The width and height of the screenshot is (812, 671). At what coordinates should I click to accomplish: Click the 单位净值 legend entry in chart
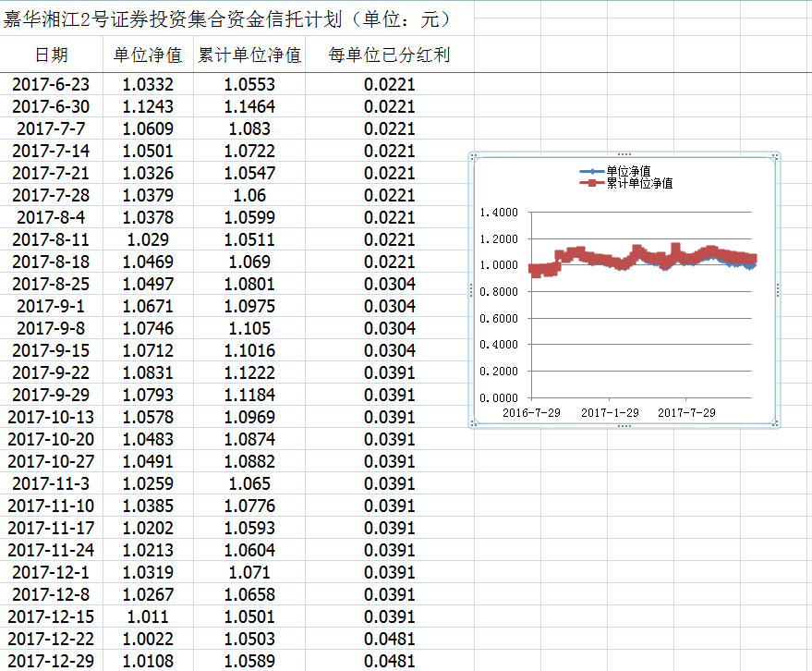[x=627, y=171]
